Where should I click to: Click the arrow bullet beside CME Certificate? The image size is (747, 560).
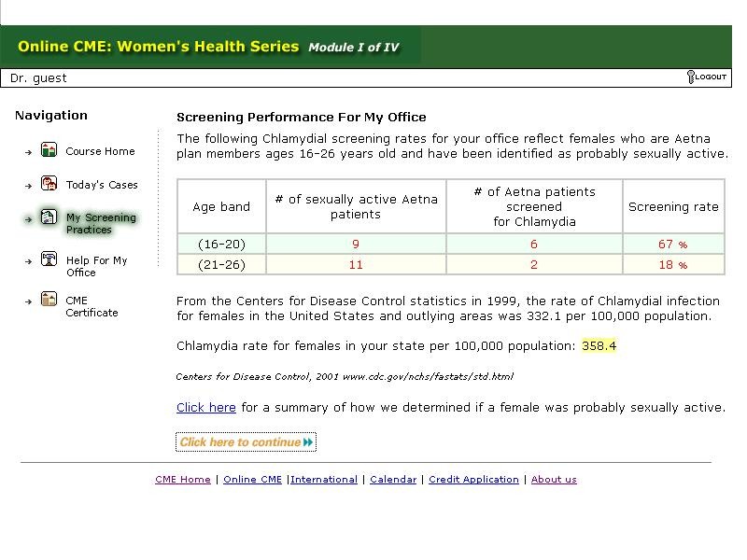point(29,301)
